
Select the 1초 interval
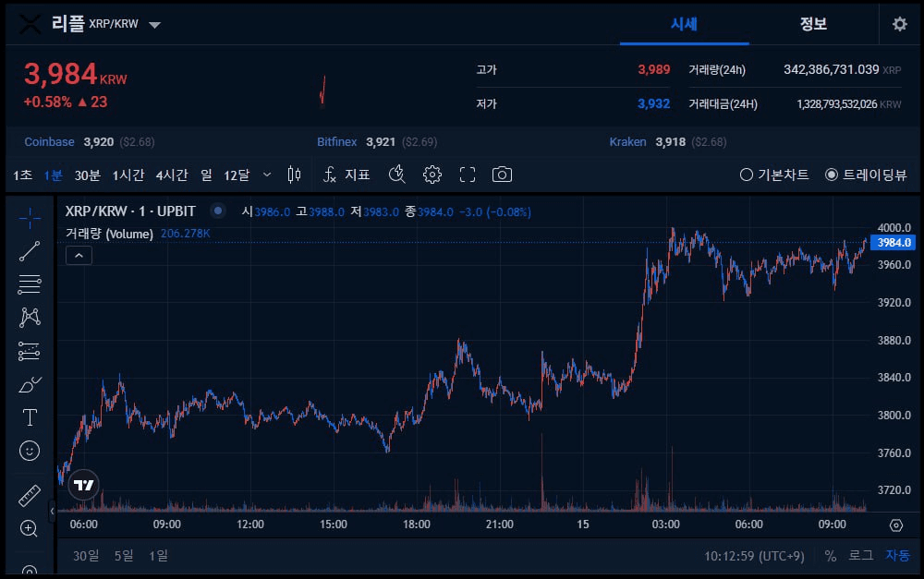pos(23,175)
